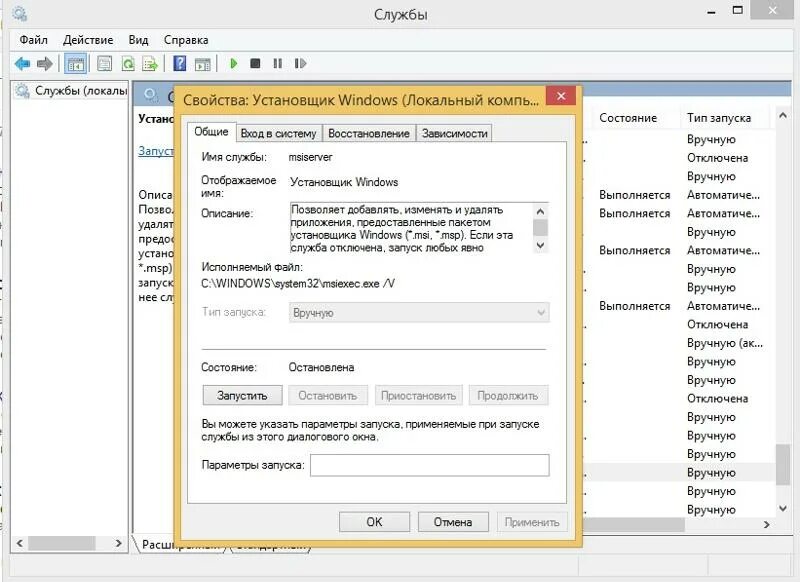Click the display name Установщик Windows

point(344,182)
